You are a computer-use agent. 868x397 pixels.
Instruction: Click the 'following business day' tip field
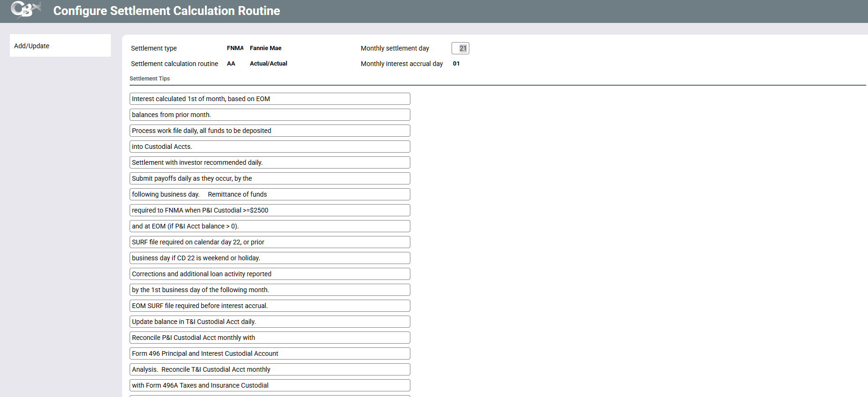pyautogui.click(x=270, y=194)
